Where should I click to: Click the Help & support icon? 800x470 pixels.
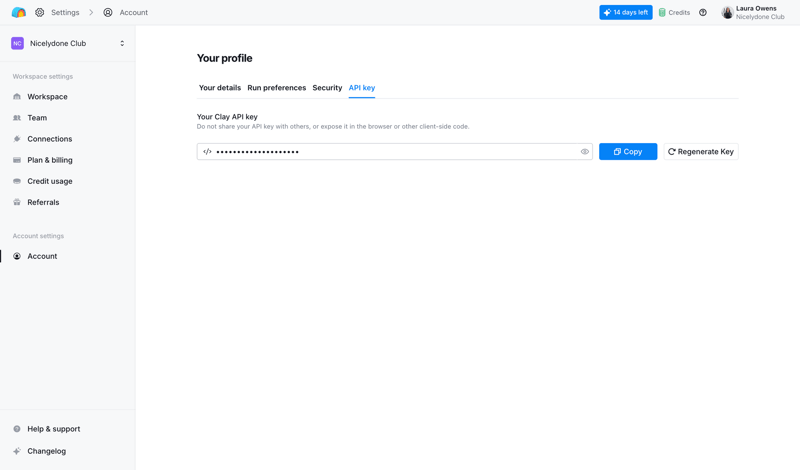[x=17, y=429]
